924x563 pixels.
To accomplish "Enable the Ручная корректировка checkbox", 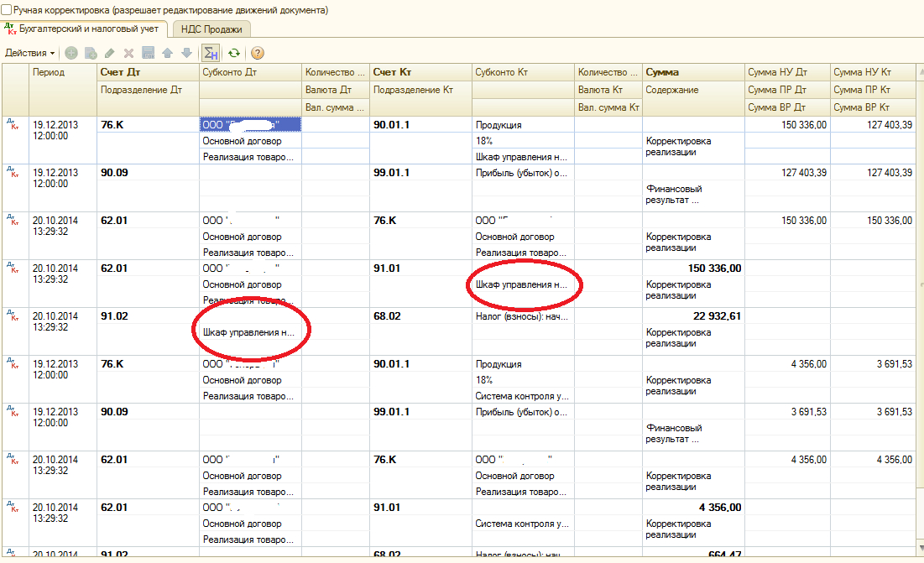I will [x=7, y=10].
